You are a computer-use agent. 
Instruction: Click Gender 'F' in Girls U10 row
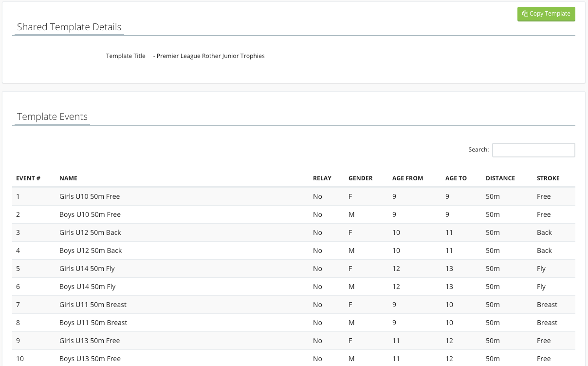[x=350, y=196]
